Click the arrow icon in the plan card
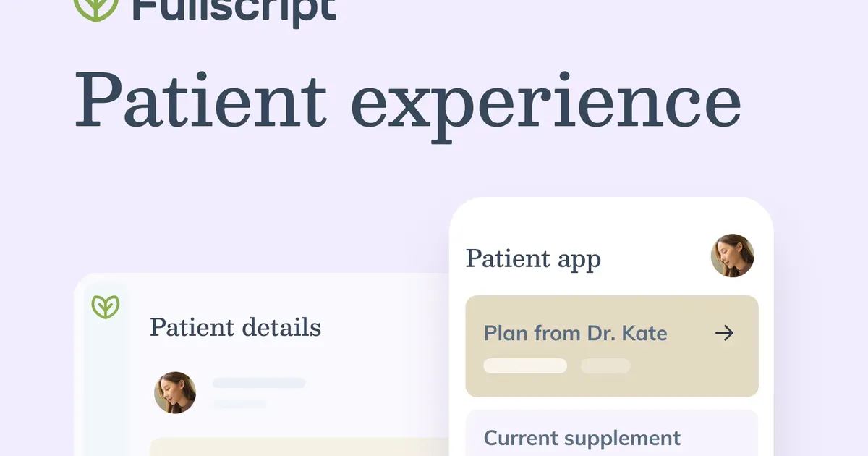This screenshot has width=868, height=456. click(724, 333)
